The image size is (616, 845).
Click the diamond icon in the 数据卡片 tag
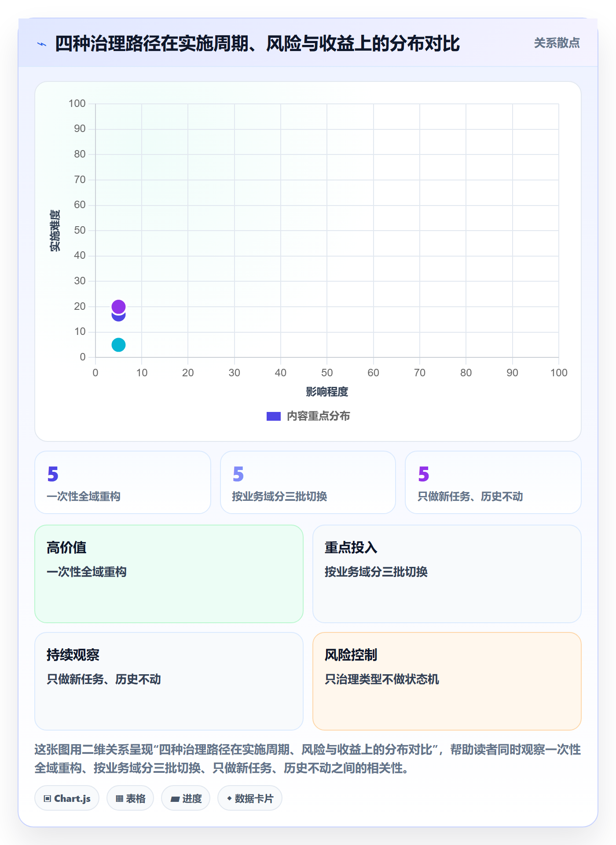tap(229, 798)
